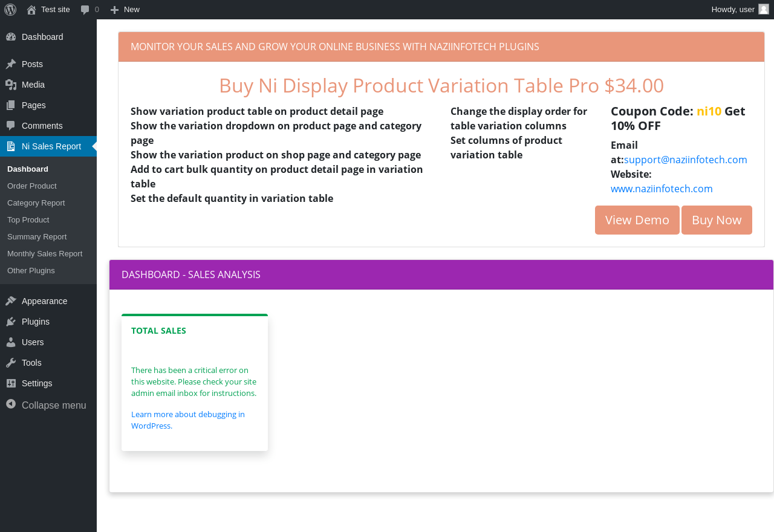The width and height of the screenshot is (774, 532).
Task: Click the WordPress logo icon
Action: (x=10, y=10)
